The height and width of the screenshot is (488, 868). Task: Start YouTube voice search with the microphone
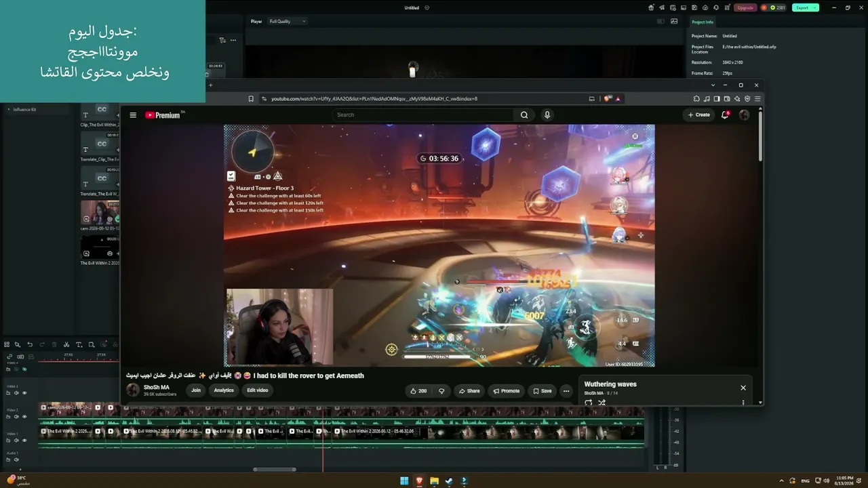tap(547, 115)
